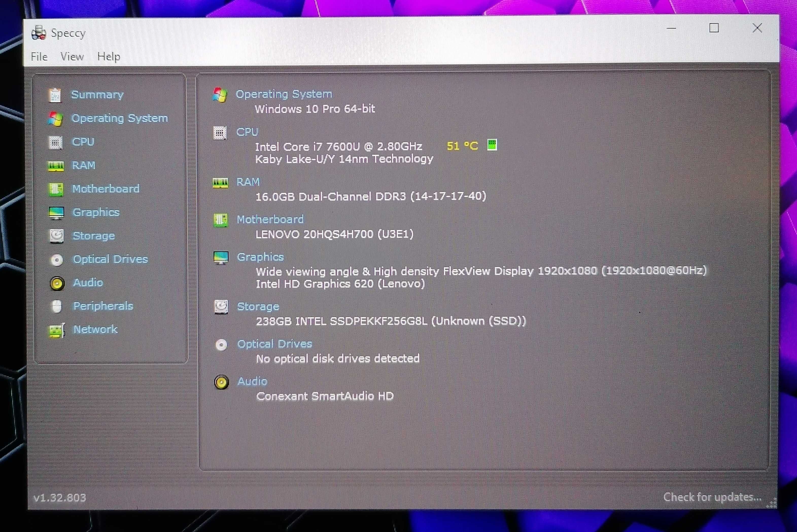Open the View menu

[72, 56]
